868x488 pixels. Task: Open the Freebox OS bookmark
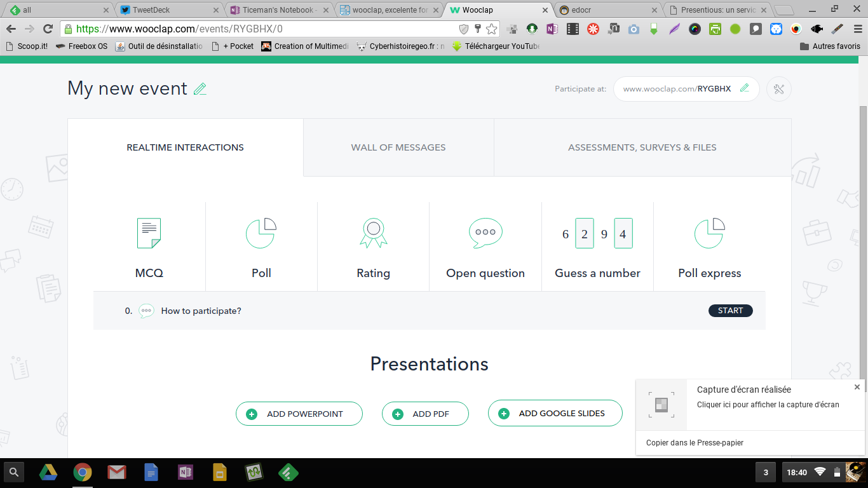(x=81, y=46)
